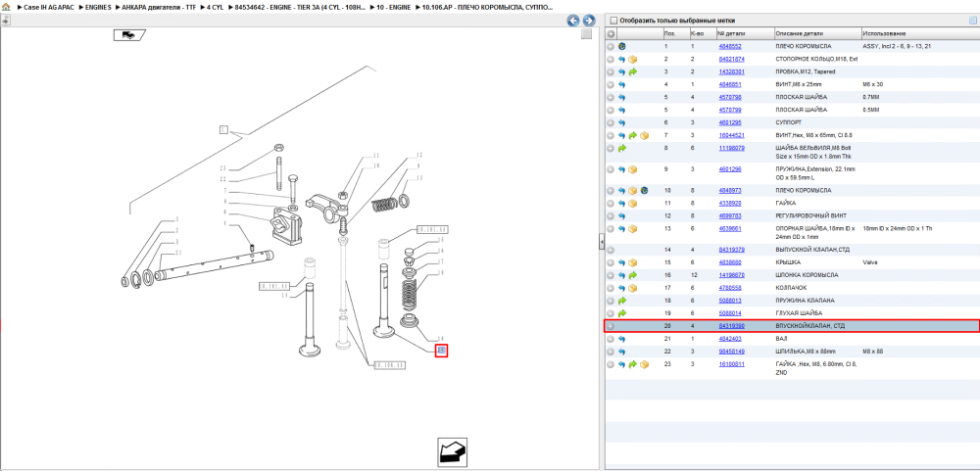This screenshot has width=980, height=471.
Task: Open part number link 4842403
Action: coord(729,339)
